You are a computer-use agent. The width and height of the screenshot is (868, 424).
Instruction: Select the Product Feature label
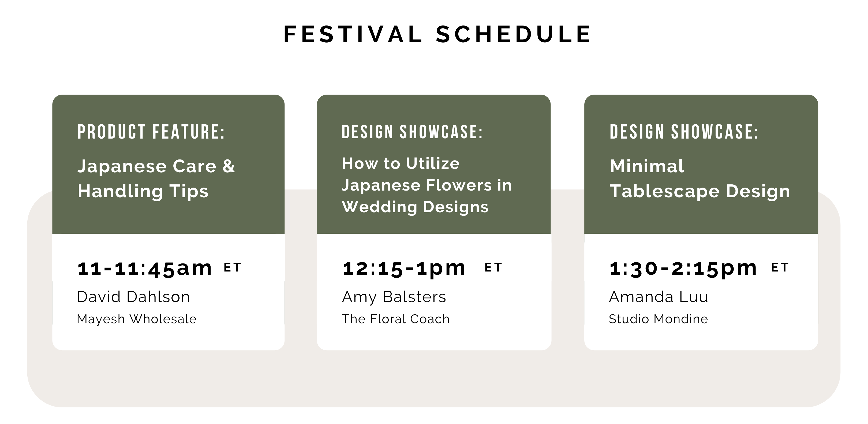(x=151, y=132)
